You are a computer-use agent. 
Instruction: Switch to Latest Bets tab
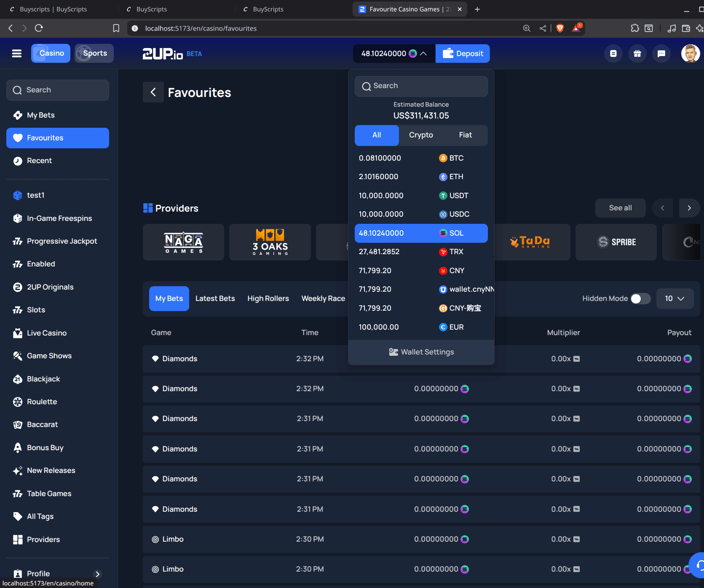[x=215, y=298]
